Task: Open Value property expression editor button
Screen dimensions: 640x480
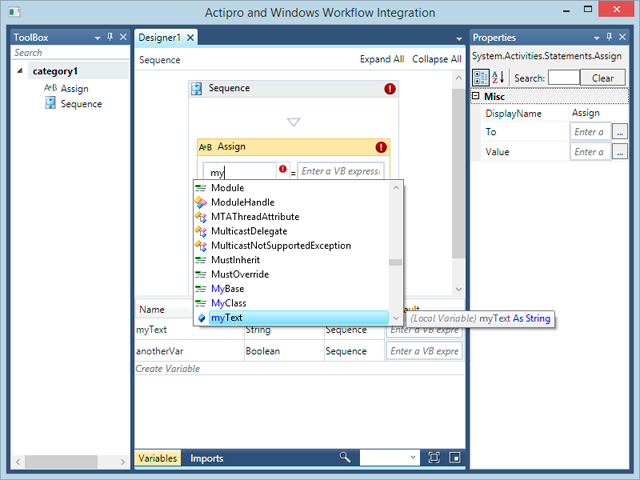Action: click(x=620, y=152)
